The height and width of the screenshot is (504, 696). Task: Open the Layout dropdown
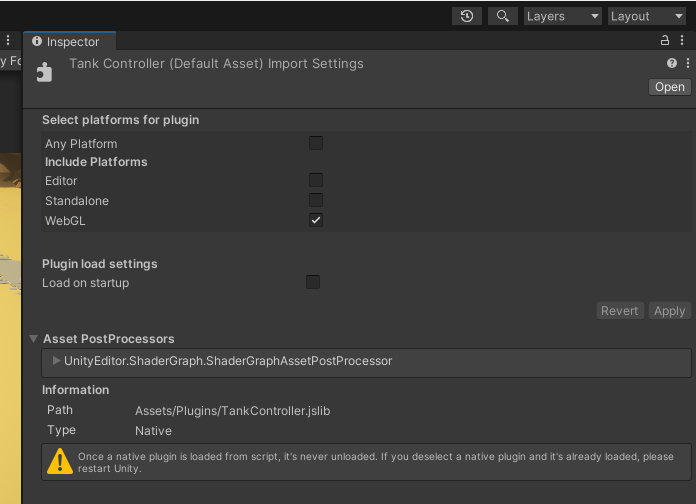(x=646, y=16)
